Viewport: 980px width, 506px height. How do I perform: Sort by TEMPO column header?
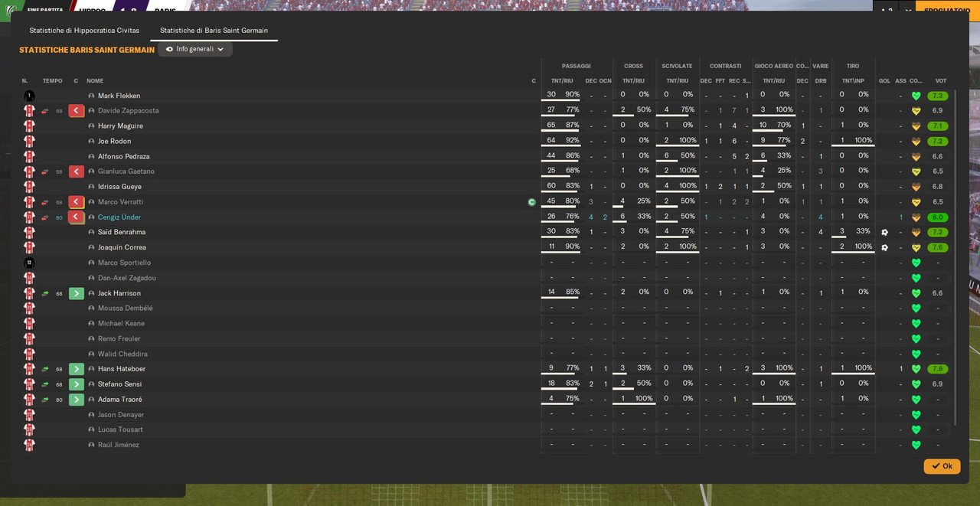coord(53,81)
